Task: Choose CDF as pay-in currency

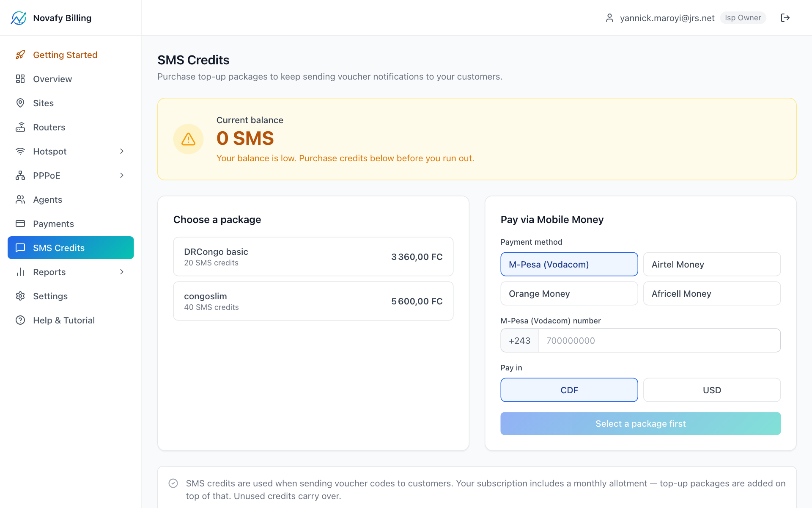Action: (x=569, y=390)
